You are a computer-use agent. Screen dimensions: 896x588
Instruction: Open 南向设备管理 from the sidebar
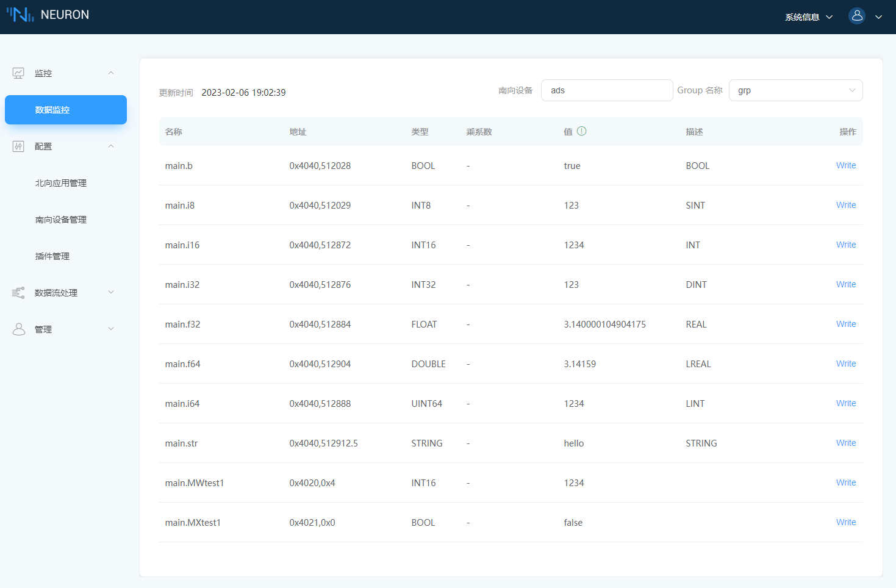(61, 220)
